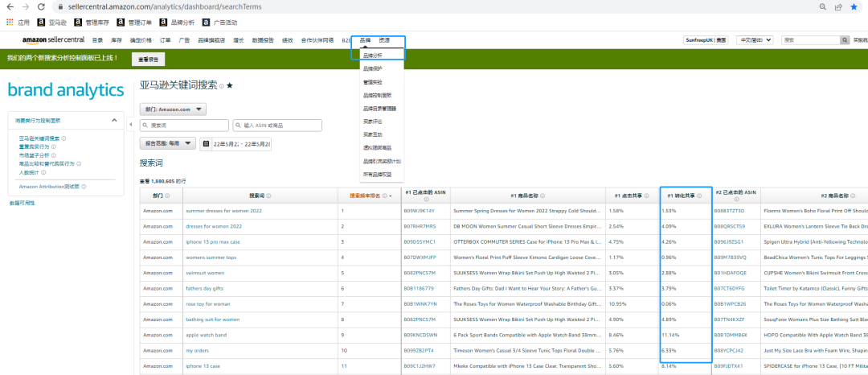Open the Amazon Attribution测试版 link
Screen dimensions: 868x375
[x=49, y=187]
